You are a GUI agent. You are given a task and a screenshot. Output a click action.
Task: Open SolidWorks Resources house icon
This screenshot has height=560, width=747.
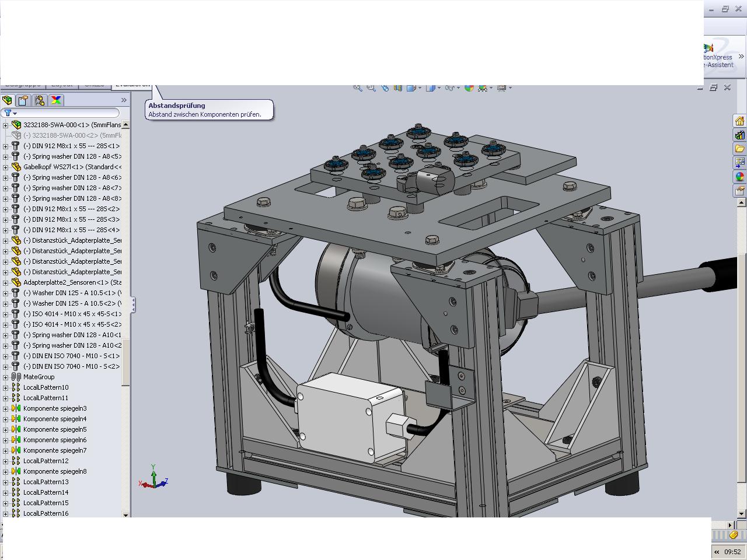739,121
